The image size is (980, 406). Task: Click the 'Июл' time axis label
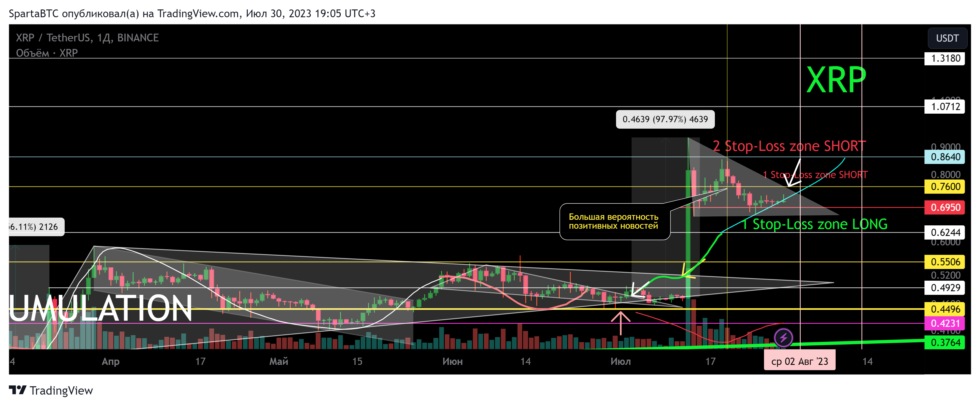point(620,362)
